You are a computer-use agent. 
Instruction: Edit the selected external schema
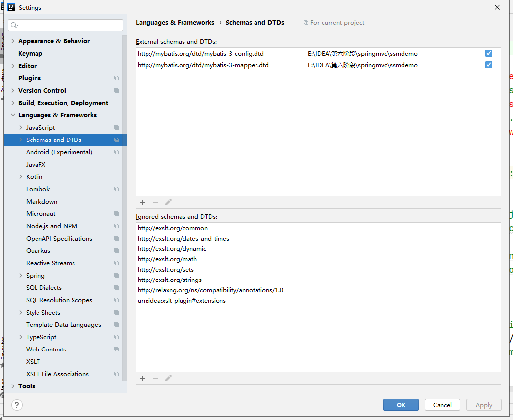point(168,202)
